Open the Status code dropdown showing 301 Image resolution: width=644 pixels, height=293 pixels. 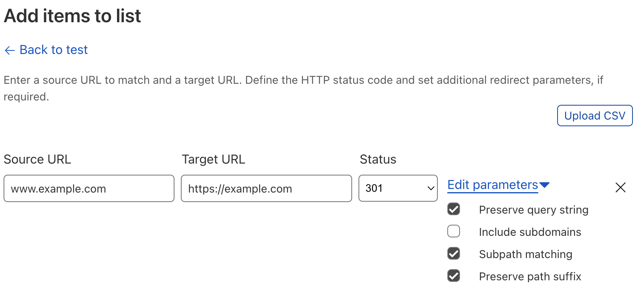(x=398, y=188)
